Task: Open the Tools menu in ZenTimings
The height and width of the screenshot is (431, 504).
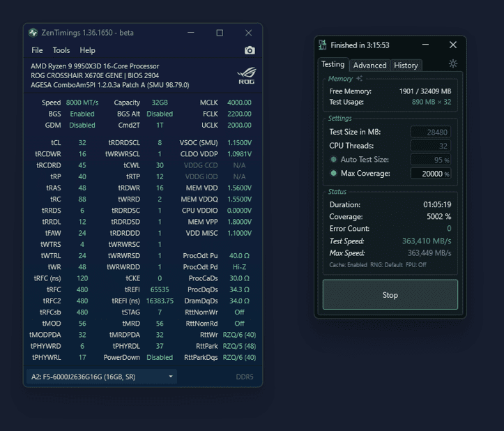Action: [x=61, y=50]
